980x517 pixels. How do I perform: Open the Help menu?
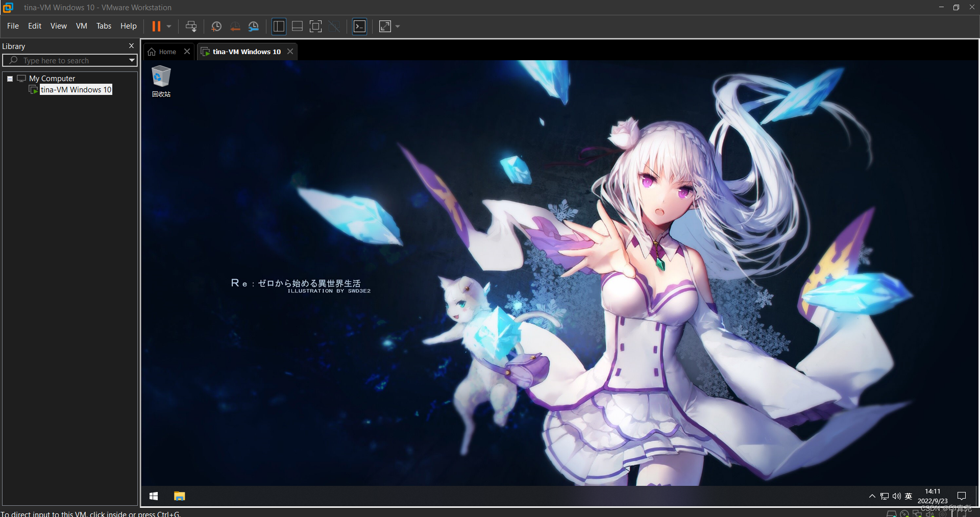(x=129, y=26)
